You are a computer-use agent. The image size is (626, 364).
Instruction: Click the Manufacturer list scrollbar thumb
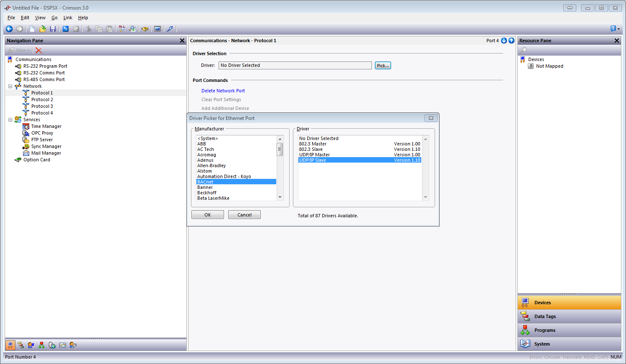[280, 149]
